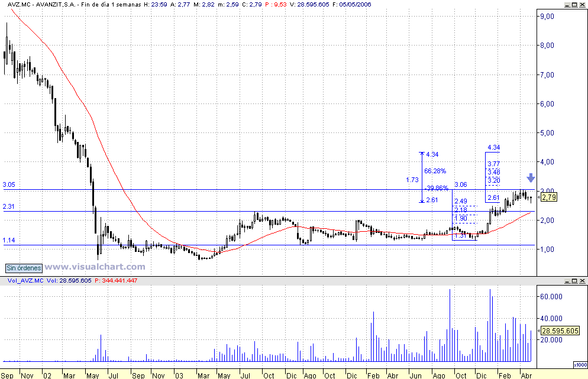This screenshot has height=379, width=588.
Task: Click the minimum value m: 2,59
Action: [228, 5]
